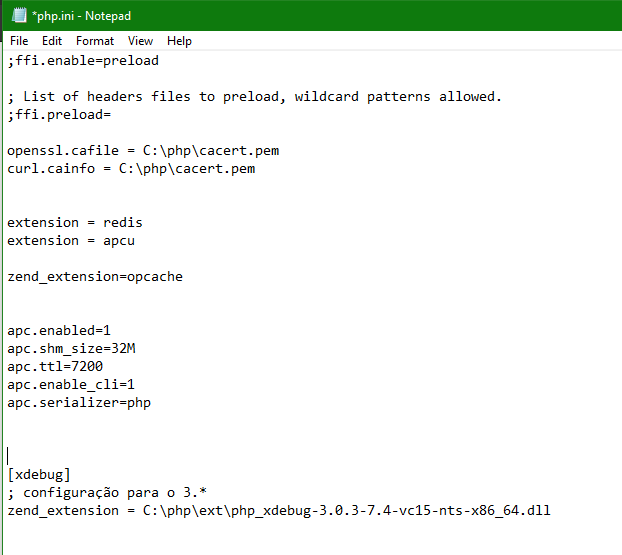Click the line about wildcard patterns allowed
The width and height of the screenshot is (622, 555).
(255, 97)
